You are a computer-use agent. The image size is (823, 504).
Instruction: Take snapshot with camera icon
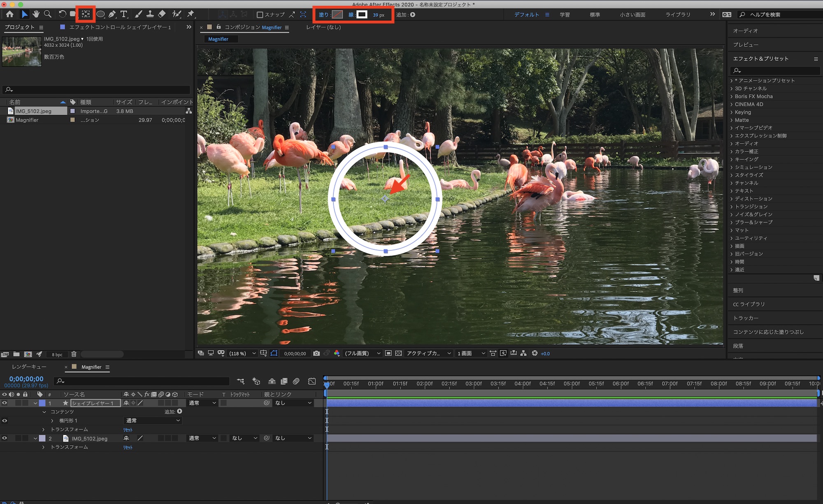pos(316,353)
